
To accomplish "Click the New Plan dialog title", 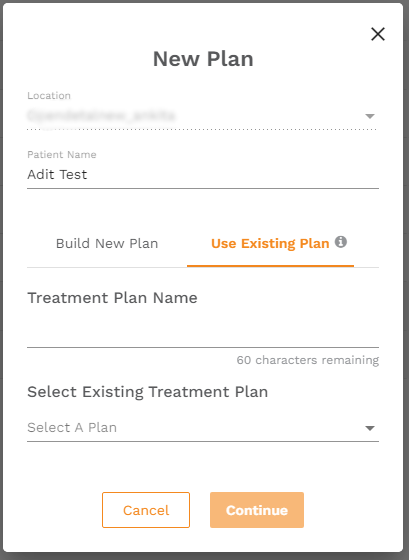I will [203, 59].
